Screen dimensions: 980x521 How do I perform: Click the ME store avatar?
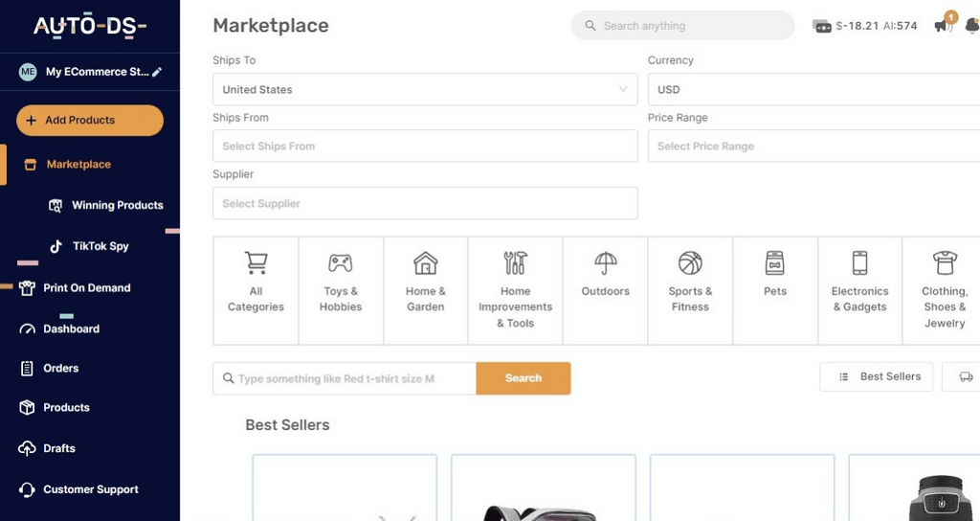pos(28,72)
